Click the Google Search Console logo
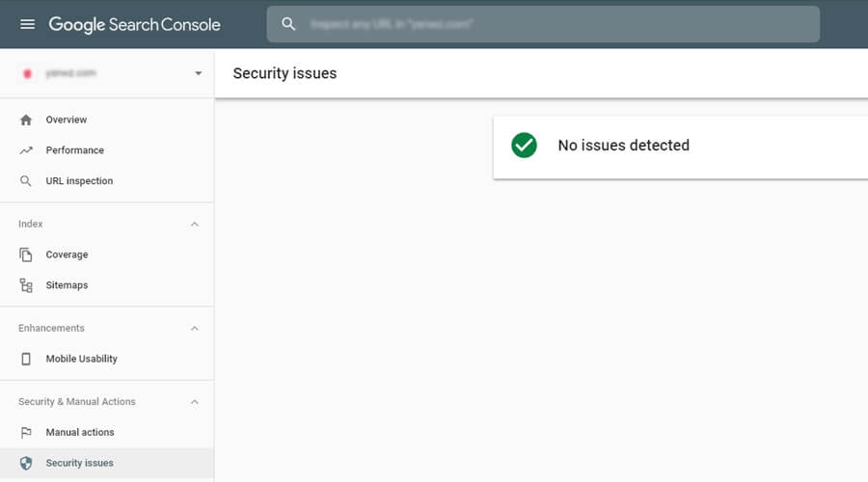Screen dimensions: 868x482 [134, 24]
